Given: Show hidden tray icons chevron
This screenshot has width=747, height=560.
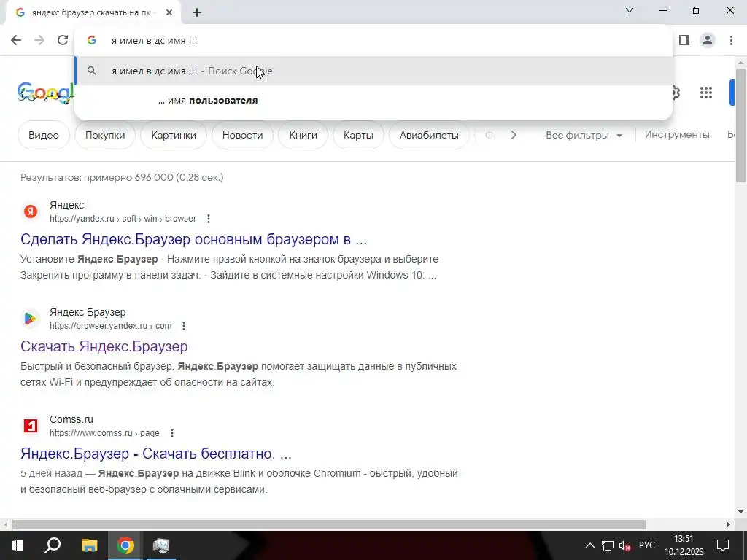Looking at the screenshot, I should pyautogui.click(x=589, y=545).
